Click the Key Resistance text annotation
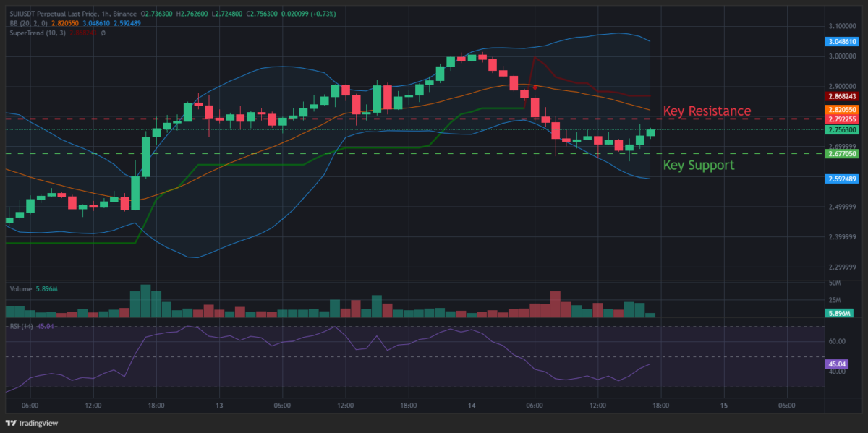The height and width of the screenshot is (433, 868). (x=707, y=111)
